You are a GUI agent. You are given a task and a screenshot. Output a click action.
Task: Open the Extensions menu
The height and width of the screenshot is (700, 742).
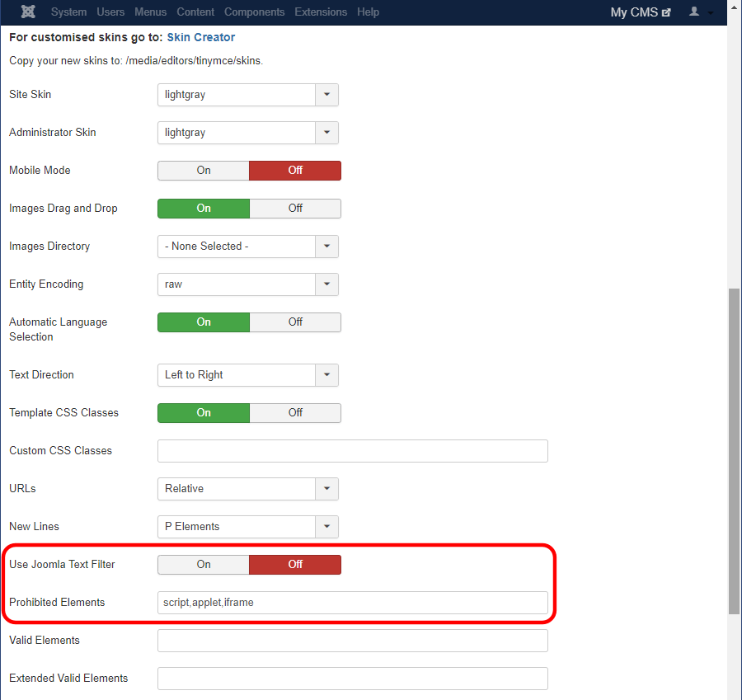[321, 12]
